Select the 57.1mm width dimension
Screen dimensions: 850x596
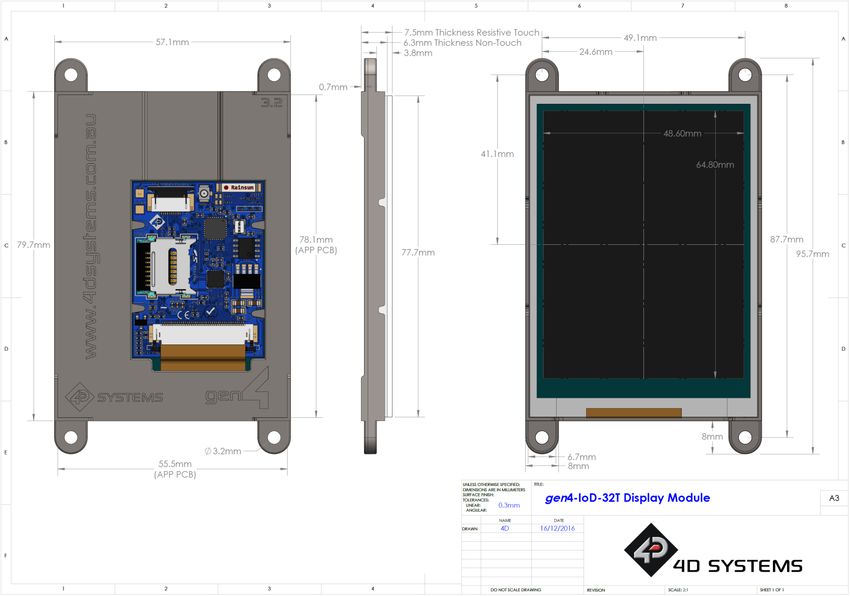(172, 42)
